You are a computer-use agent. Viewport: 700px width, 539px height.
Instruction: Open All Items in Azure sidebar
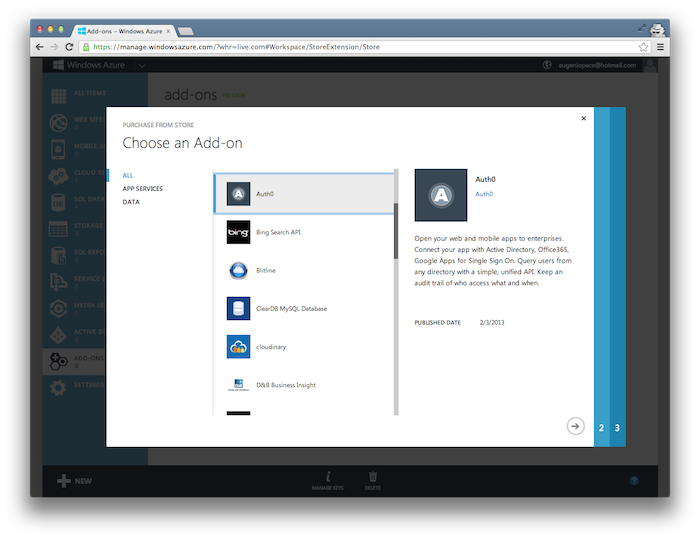[58, 96]
